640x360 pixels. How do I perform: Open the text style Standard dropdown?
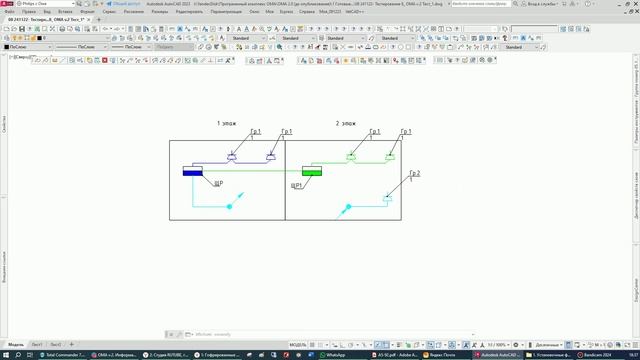pyautogui.click(x=263, y=38)
